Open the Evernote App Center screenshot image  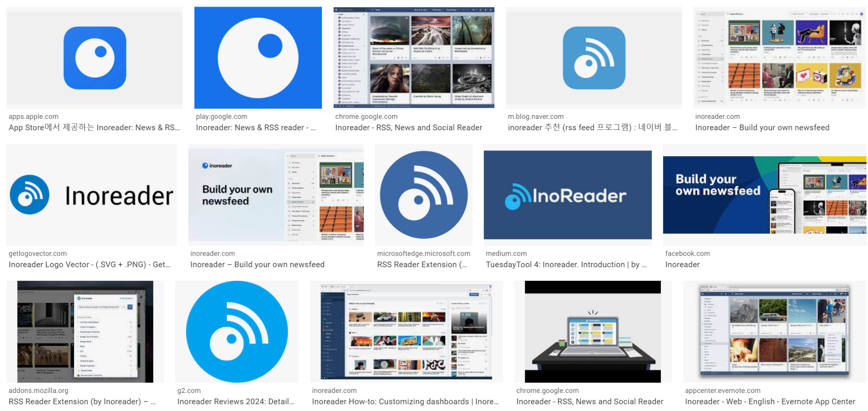(775, 332)
